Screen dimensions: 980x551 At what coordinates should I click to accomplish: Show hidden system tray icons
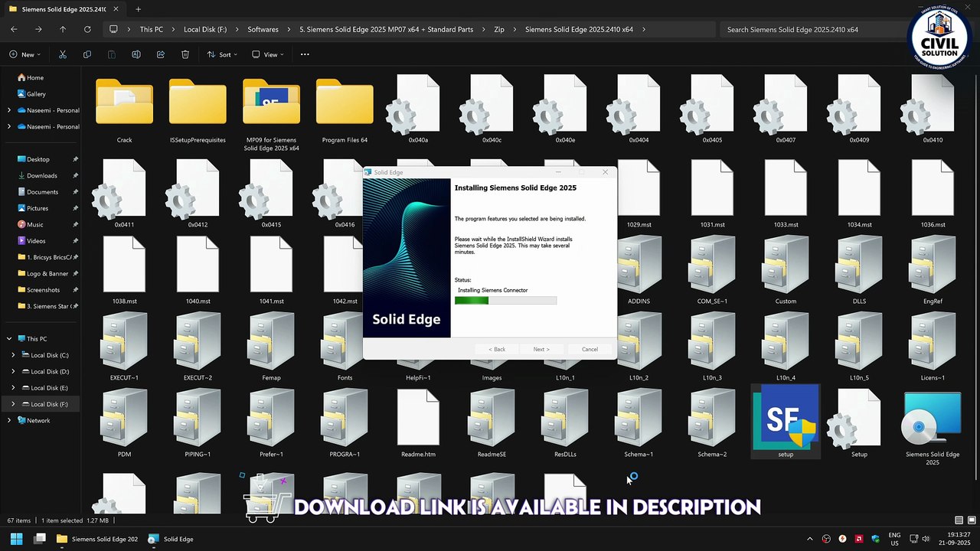pos(810,539)
